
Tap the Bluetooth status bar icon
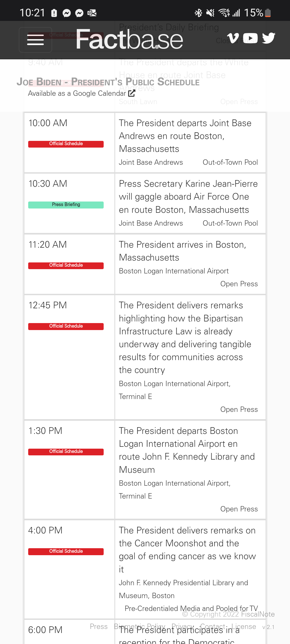(x=198, y=13)
